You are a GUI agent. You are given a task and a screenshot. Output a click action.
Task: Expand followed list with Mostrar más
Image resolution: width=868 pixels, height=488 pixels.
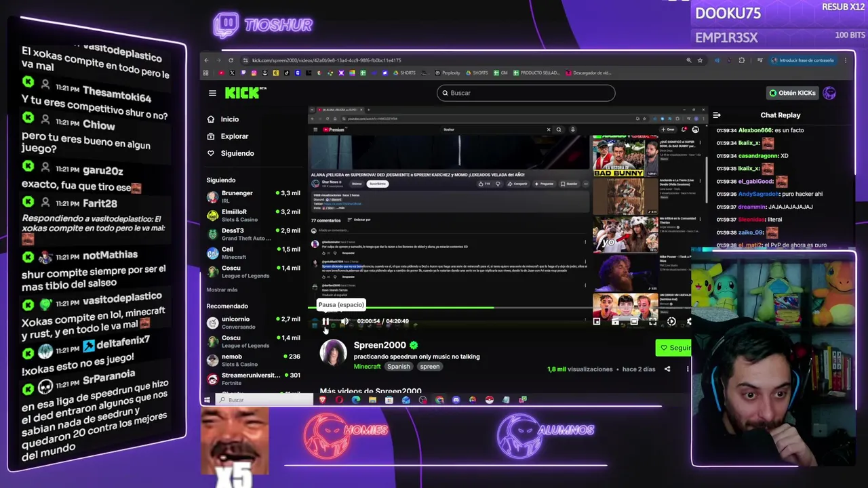[x=222, y=289]
